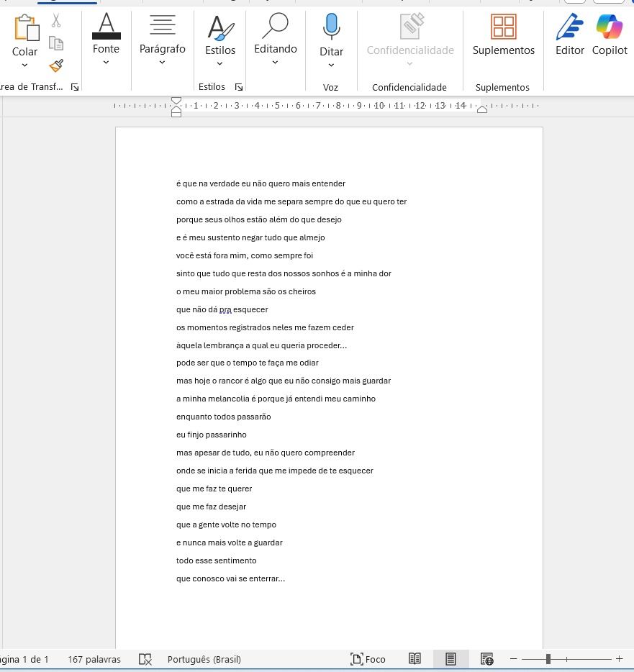This screenshot has height=672, width=634.
Task: Click the Recortar scissors icon
Action: pyautogui.click(x=56, y=20)
